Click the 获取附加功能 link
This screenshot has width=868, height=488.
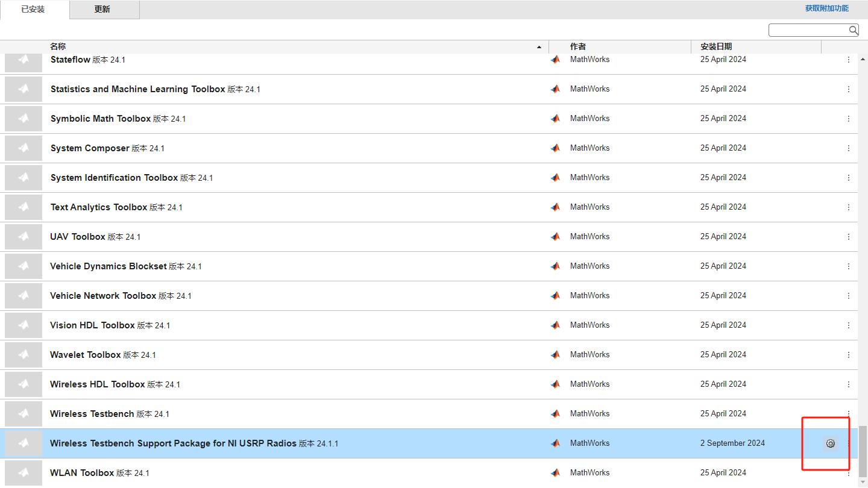[827, 8]
